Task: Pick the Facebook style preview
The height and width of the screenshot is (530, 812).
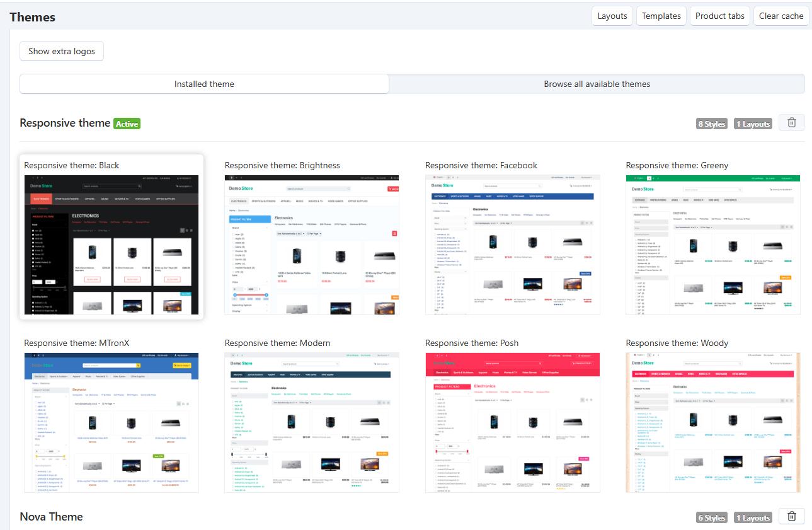Action: [512, 245]
